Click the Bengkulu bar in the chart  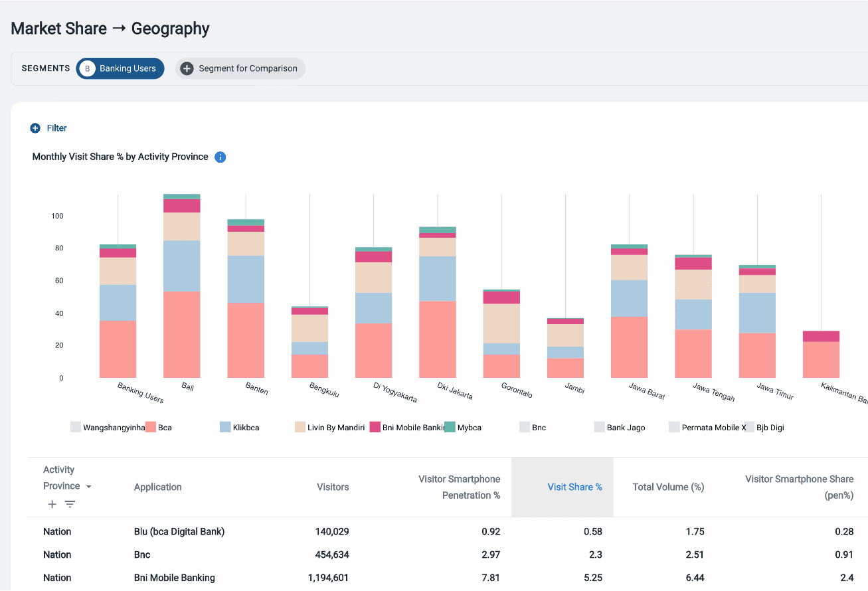tap(309, 343)
